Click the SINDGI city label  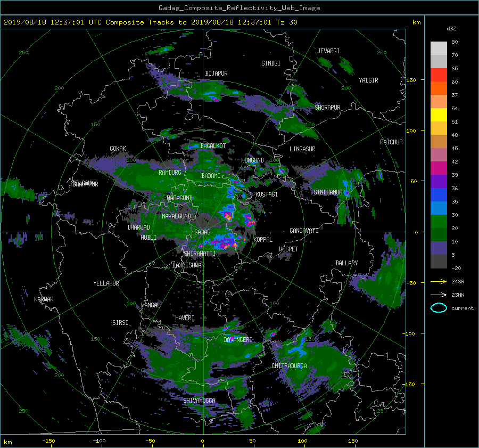pos(271,63)
